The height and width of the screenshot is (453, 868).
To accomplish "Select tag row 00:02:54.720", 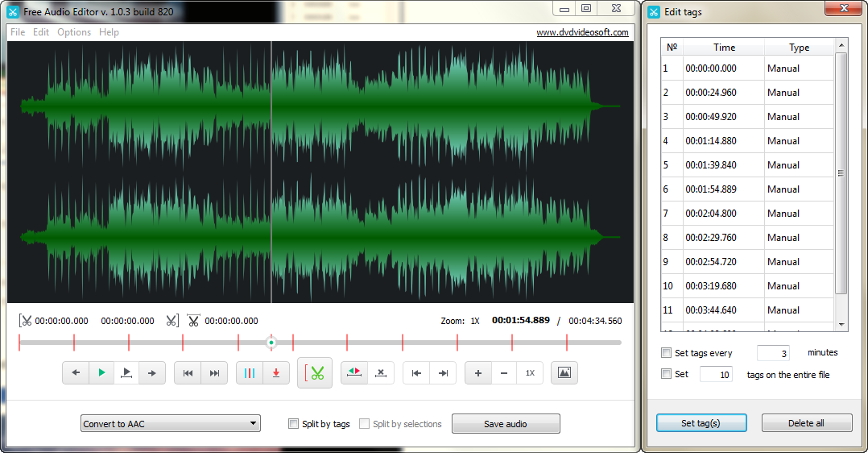I will [x=747, y=262].
